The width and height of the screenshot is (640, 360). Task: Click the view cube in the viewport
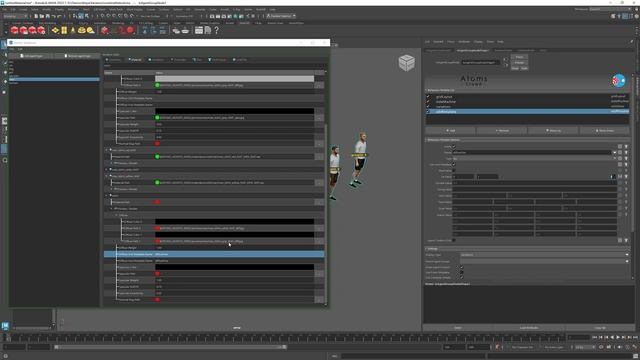[407, 62]
